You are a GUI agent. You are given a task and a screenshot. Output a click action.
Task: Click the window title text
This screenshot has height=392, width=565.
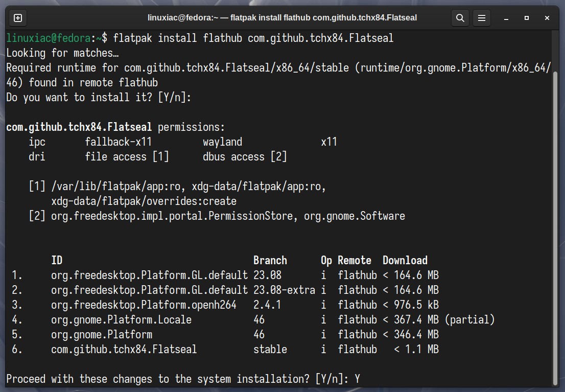point(282,18)
